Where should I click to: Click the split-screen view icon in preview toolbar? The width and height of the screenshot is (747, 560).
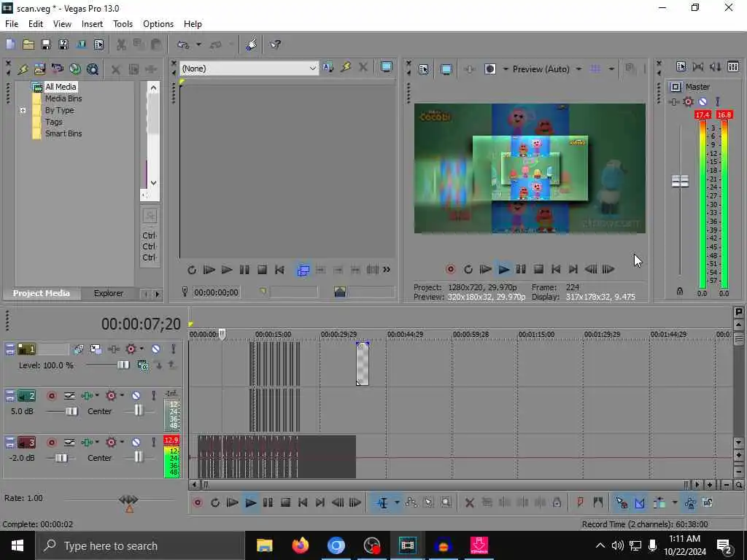489,69
